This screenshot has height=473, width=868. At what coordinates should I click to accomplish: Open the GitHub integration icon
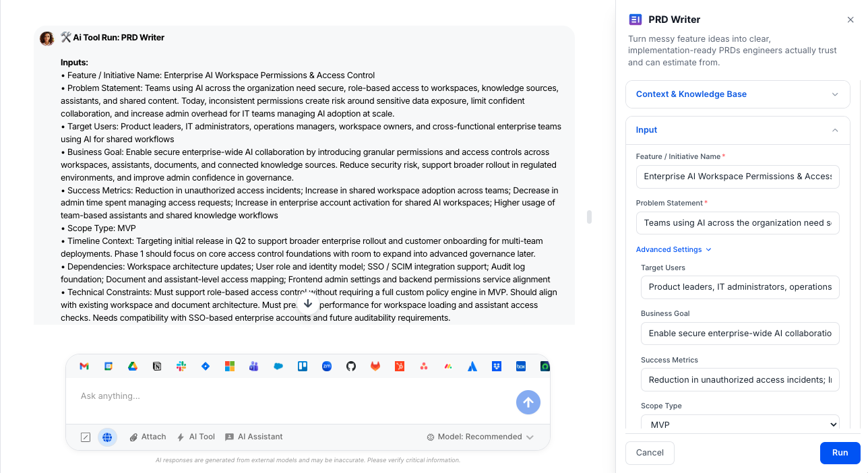pos(351,367)
